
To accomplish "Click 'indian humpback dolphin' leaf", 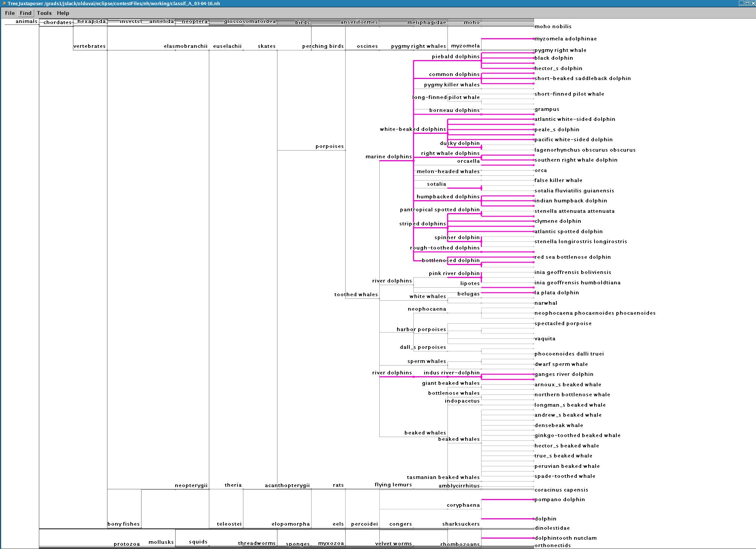I will [571, 201].
